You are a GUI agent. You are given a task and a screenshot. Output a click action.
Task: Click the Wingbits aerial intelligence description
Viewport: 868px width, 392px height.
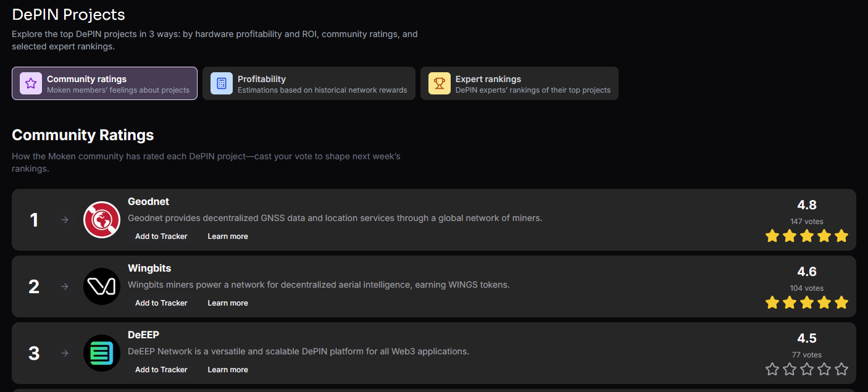pyautogui.click(x=319, y=285)
